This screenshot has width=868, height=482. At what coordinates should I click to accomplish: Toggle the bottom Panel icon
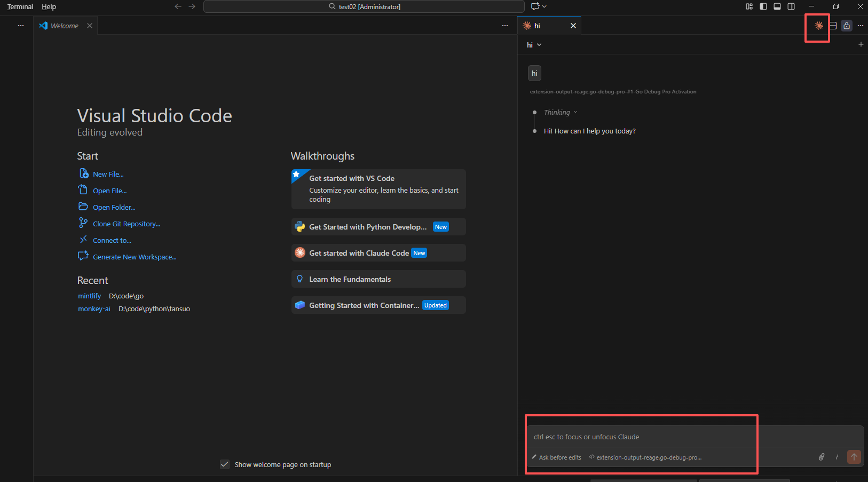(777, 6)
